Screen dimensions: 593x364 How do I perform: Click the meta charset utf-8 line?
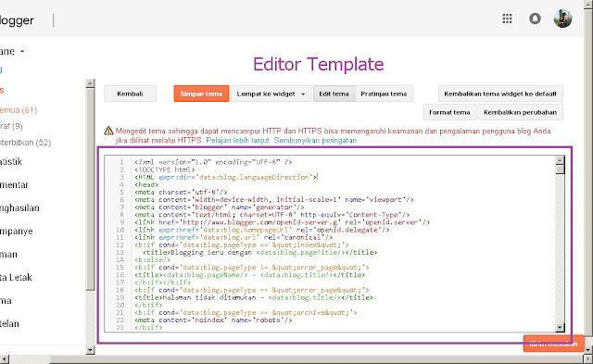[181, 192]
